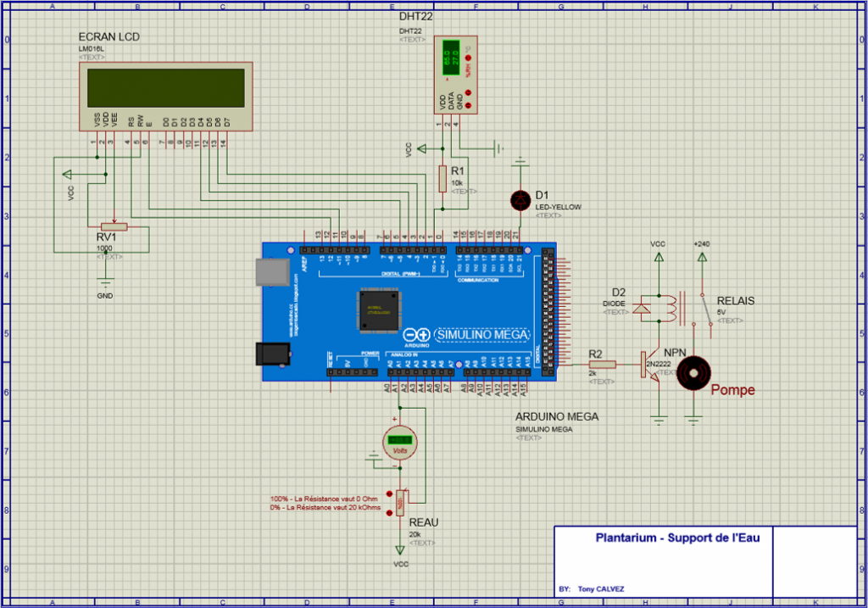
Task: Click the '20k' value of REAU
Action: point(415,534)
